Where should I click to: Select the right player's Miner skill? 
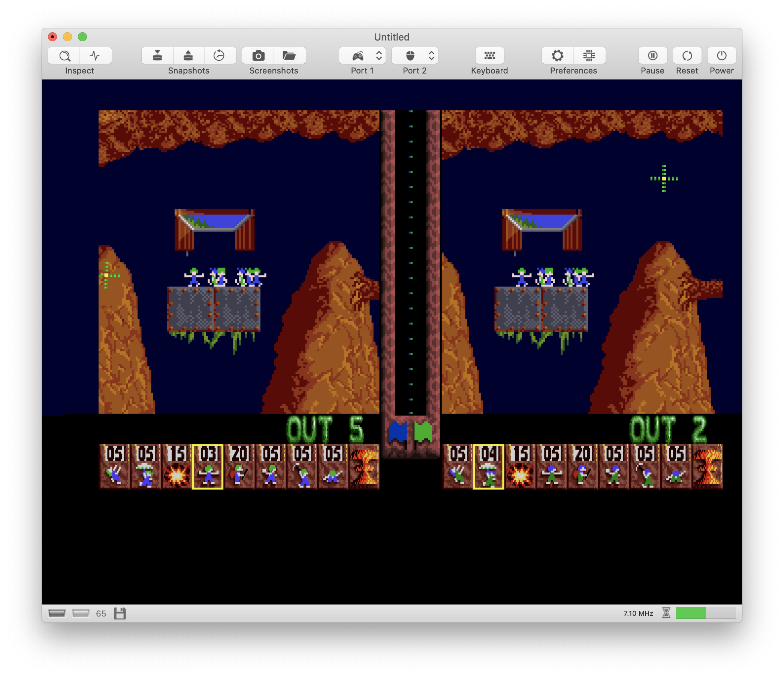(645, 466)
